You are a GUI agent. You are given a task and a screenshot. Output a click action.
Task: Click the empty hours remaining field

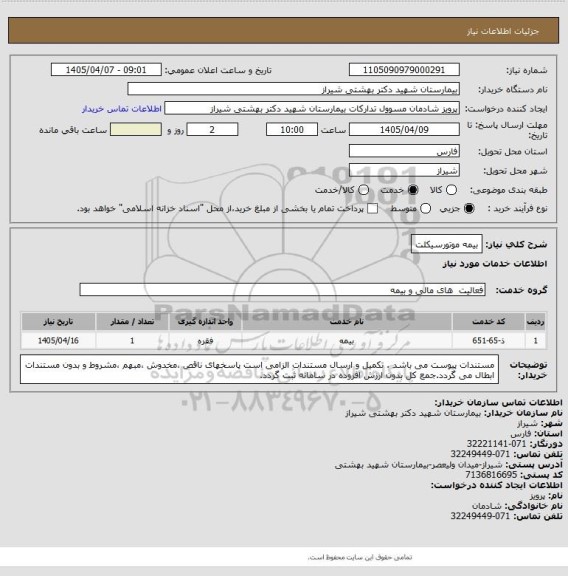[136, 130]
